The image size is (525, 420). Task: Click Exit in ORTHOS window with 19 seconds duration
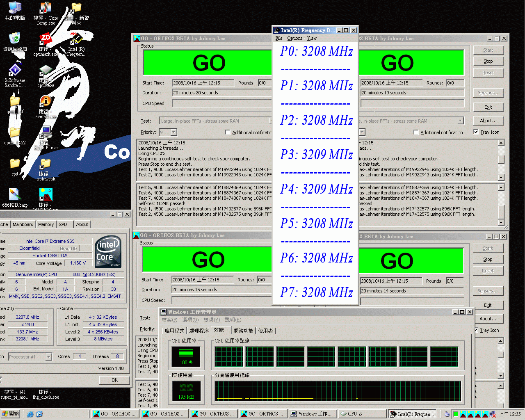[488, 107]
